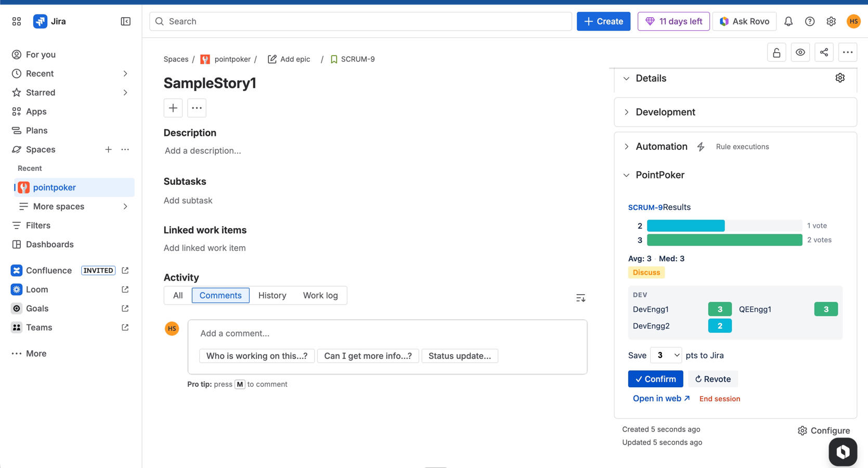Viewport: 868px width, 468px height.
Task: Click the share icon
Action: tap(824, 52)
